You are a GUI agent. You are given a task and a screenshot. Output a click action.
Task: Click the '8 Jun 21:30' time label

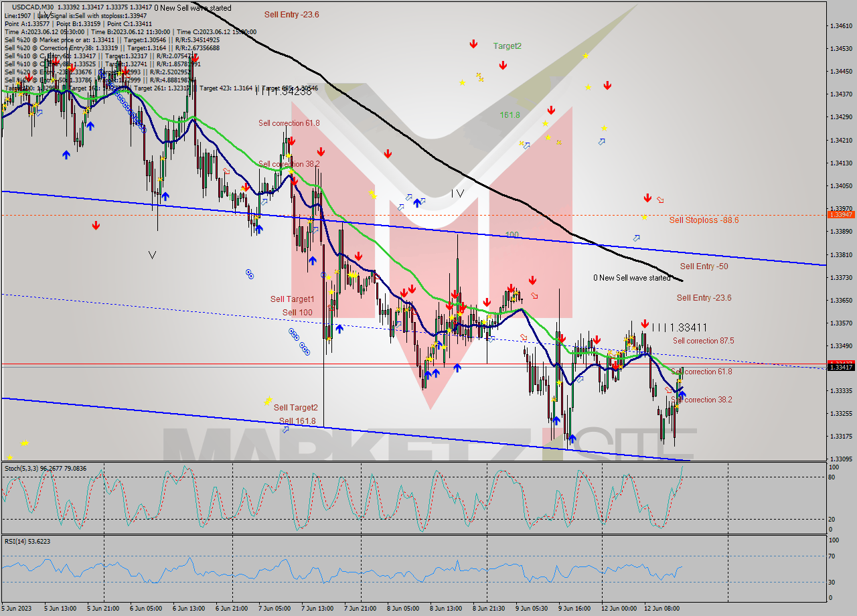tap(489, 609)
